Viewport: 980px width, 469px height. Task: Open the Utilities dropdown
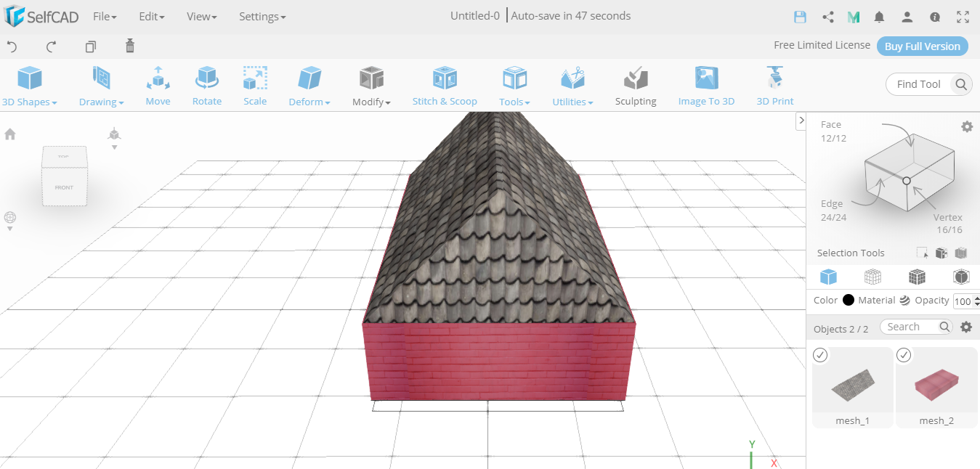click(572, 85)
